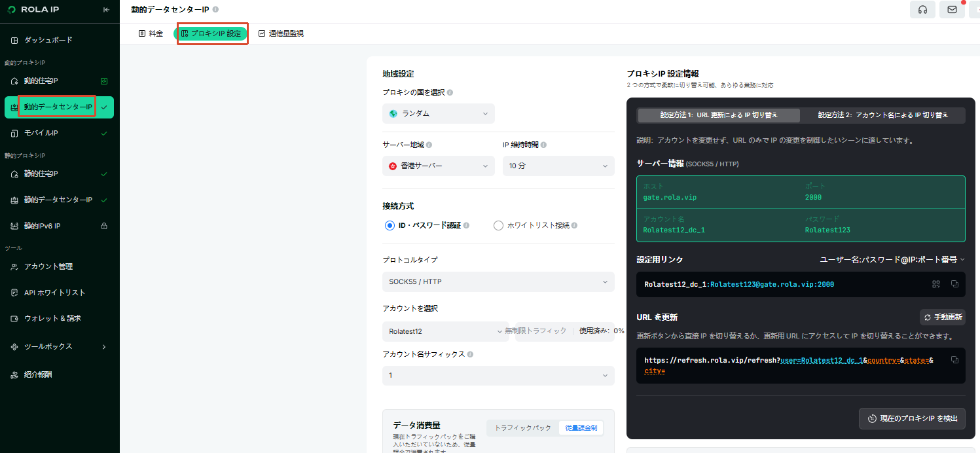Click info icon beside ホワイトリスト接続
980x453 pixels.
(x=574, y=225)
